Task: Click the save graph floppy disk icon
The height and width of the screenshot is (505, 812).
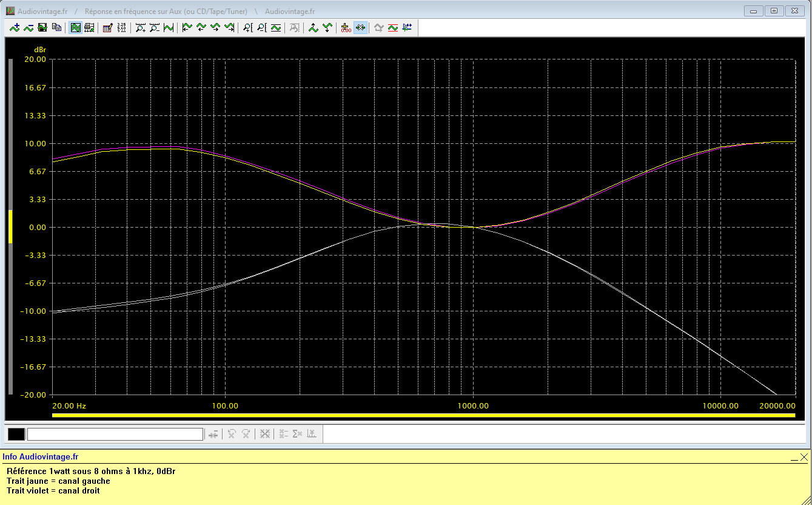Action: point(42,27)
